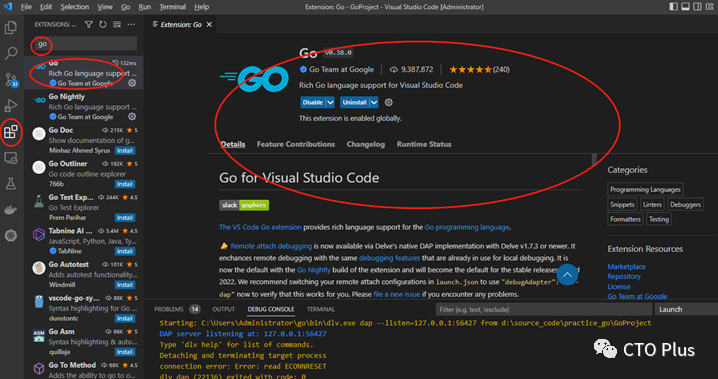Open the Go menu in menu bar
The image size is (718, 379).
126,7
